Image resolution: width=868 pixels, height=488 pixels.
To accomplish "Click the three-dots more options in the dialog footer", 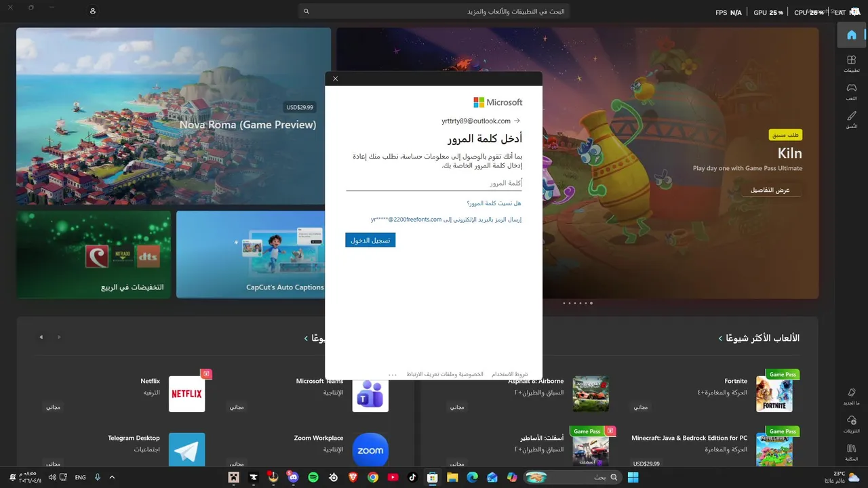I will pyautogui.click(x=393, y=374).
